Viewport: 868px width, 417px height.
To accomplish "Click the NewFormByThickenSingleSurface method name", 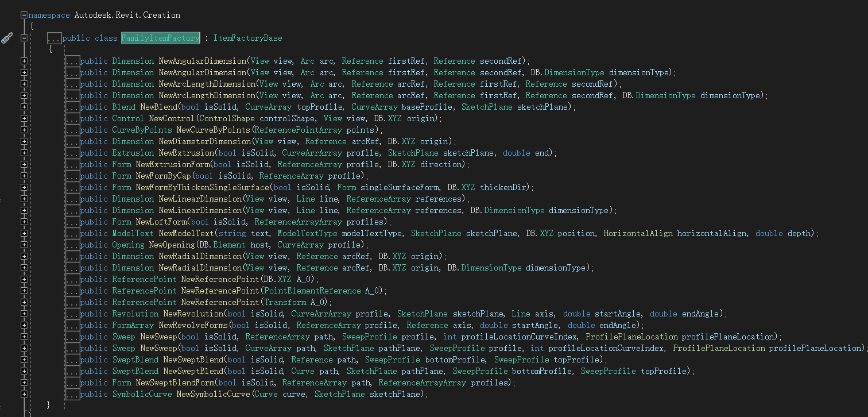I will 202,187.
